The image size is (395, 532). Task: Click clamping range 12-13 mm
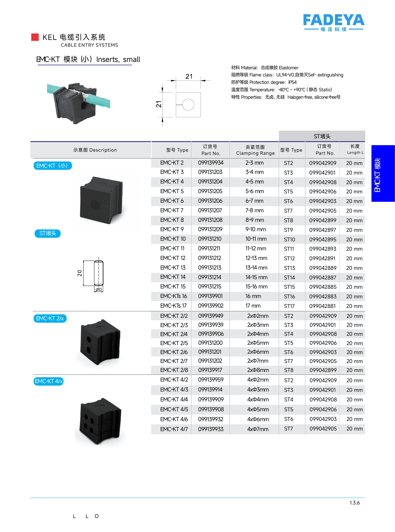[x=256, y=258]
